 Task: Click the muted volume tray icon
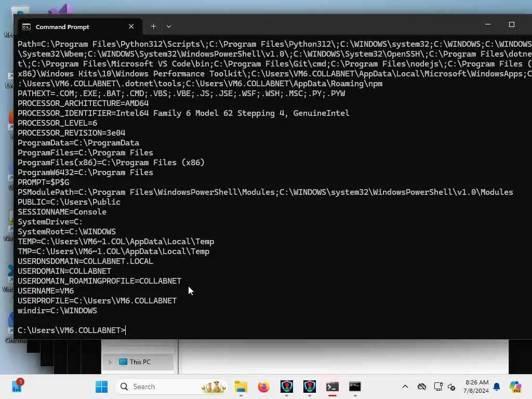click(451, 387)
